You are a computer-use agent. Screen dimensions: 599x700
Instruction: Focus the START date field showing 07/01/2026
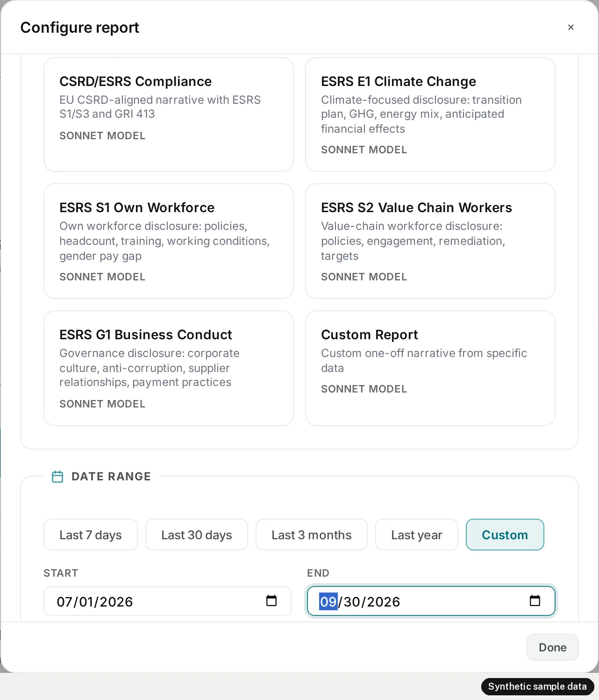pos(168,601)
